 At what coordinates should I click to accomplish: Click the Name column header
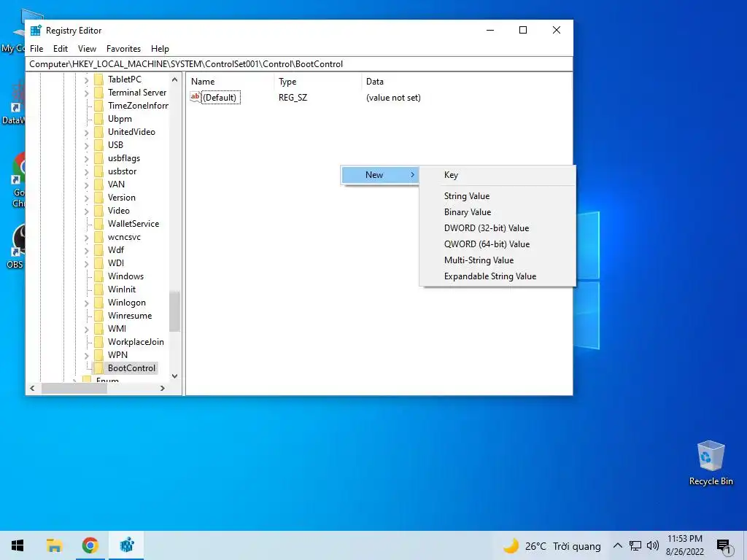pos(230,82)
